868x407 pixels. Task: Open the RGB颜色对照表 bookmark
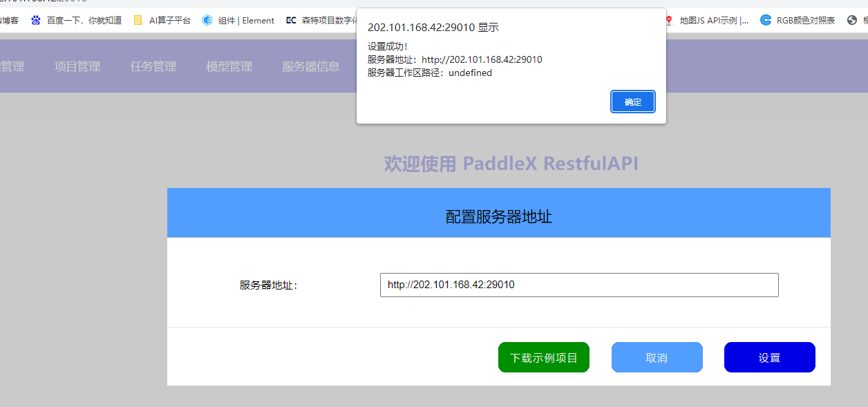[798, 20]
